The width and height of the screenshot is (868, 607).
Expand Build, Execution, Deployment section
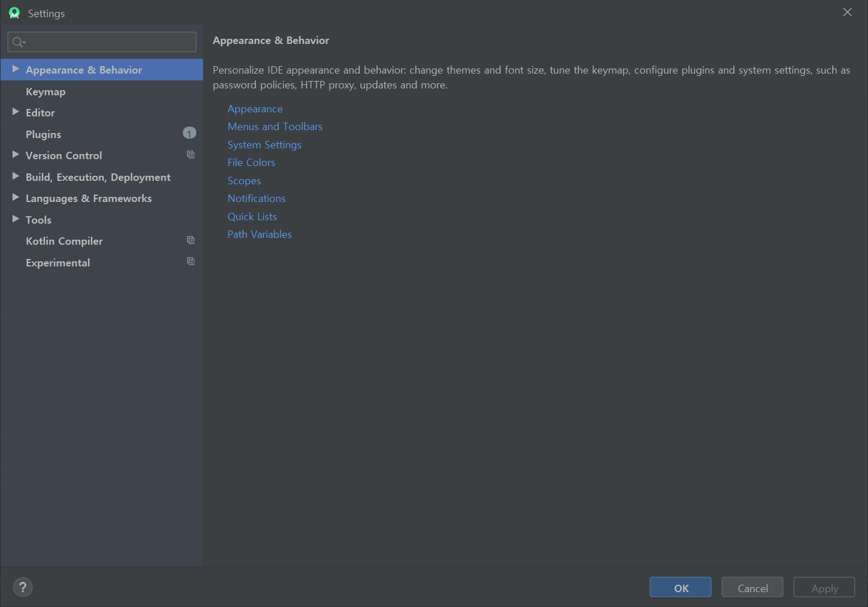click(16, 176)
